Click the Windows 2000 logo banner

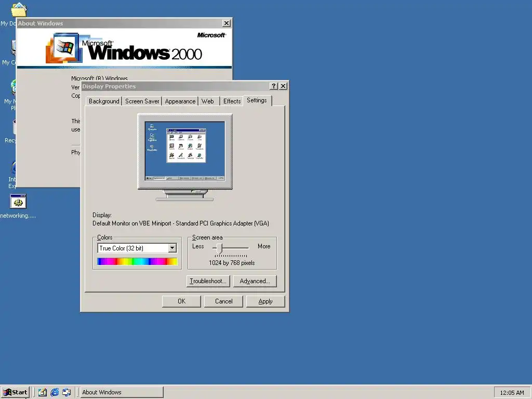[125, 48]
